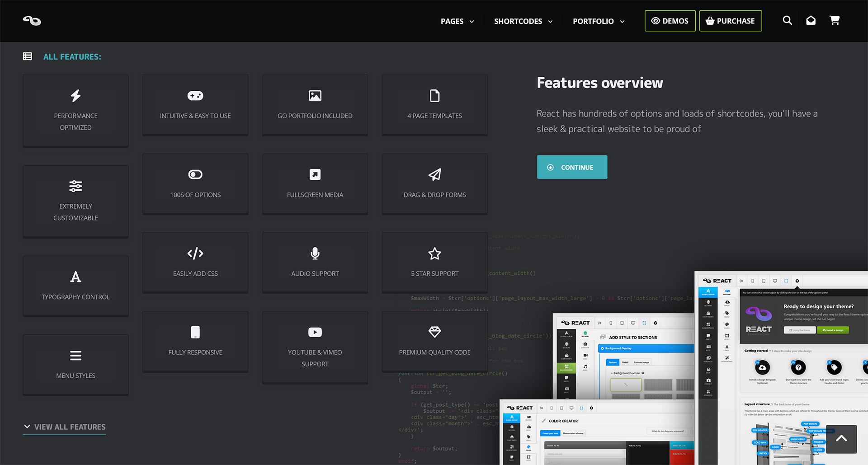Image resolution: width=868 pixels, height=465 pixels.
Task: Expand View All Features
Action: (64, 427)
